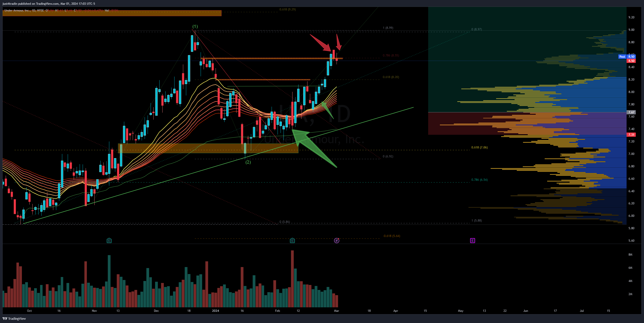Click Jun on the time axis
The height and width of the screenshot is (323, 644).
coord(526,311)
